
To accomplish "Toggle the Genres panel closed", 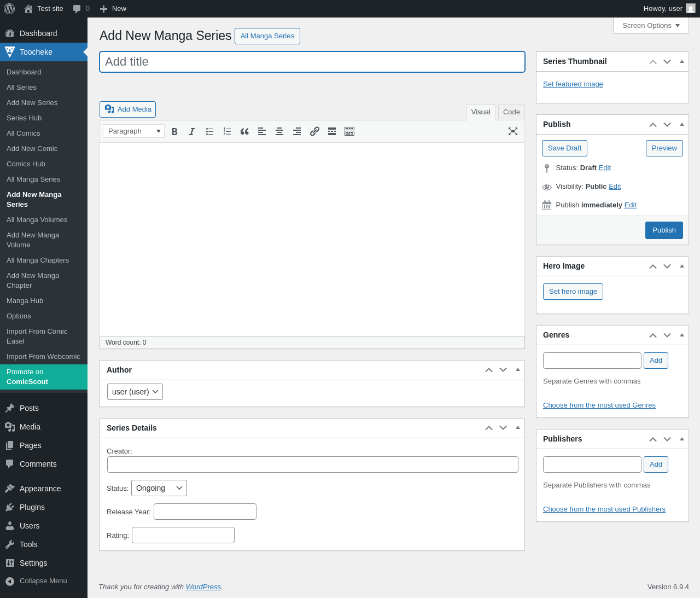I will click(682, 335).
